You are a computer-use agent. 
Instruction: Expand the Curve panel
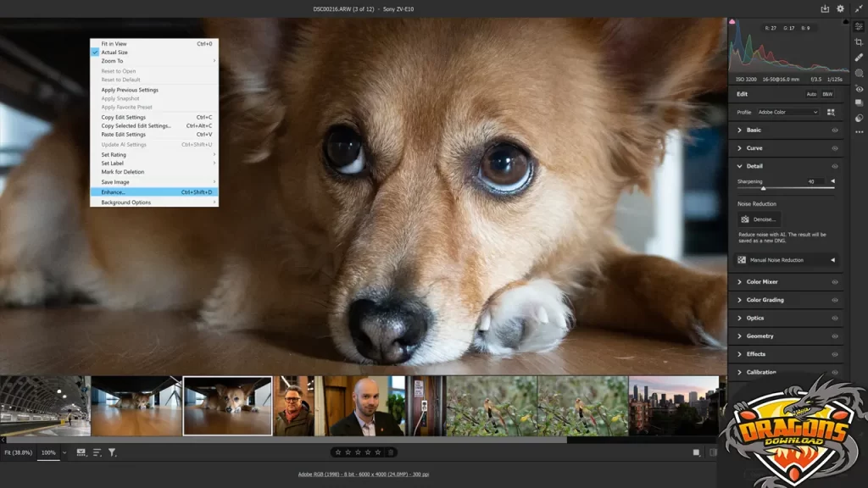coord(754,148)
